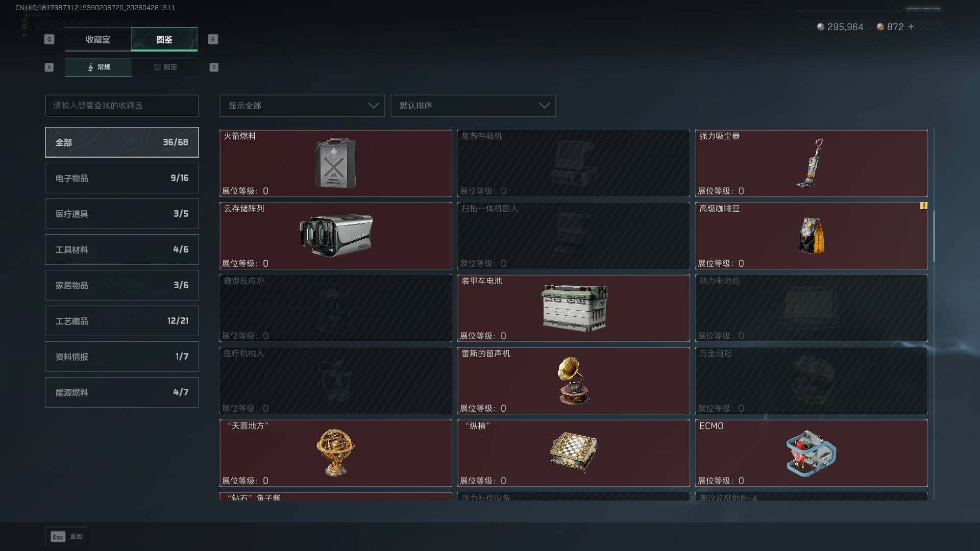Image resolution: width=980 pixels, height=551 pixels.
Task: Open the "天圆地方" armillary sphere icon
Action: click(x=335, y=453)
